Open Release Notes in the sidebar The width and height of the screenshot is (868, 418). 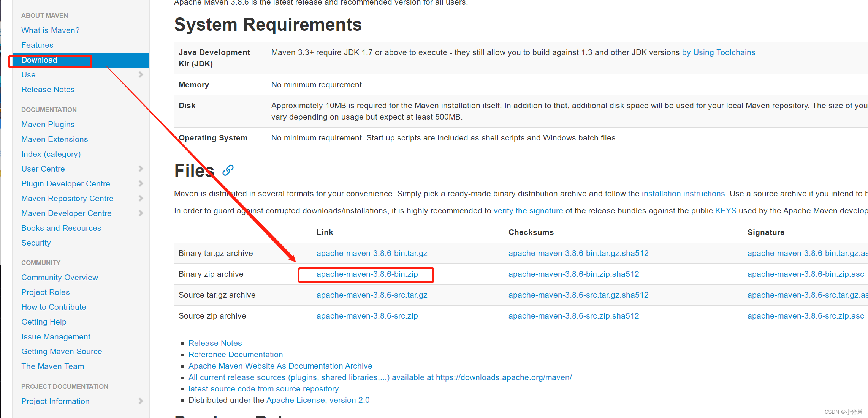click(48, 90)
